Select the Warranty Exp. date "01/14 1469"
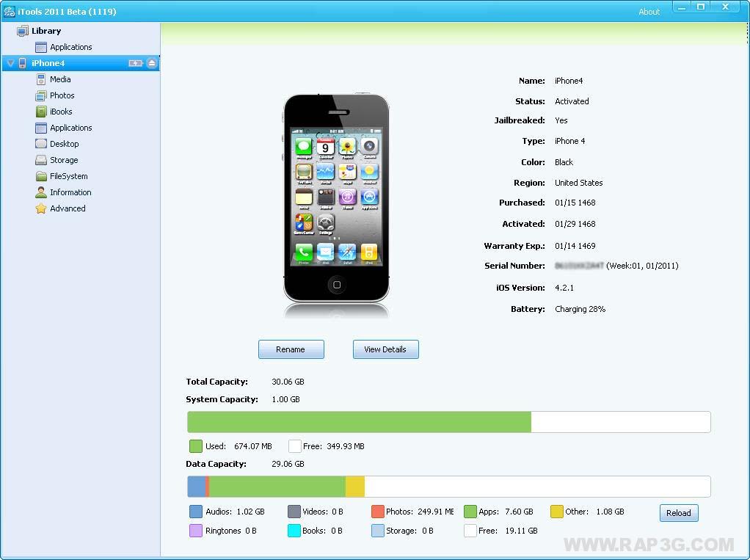Image resolution: width=750 pixels, height=560 pixels. coord(575,246)
